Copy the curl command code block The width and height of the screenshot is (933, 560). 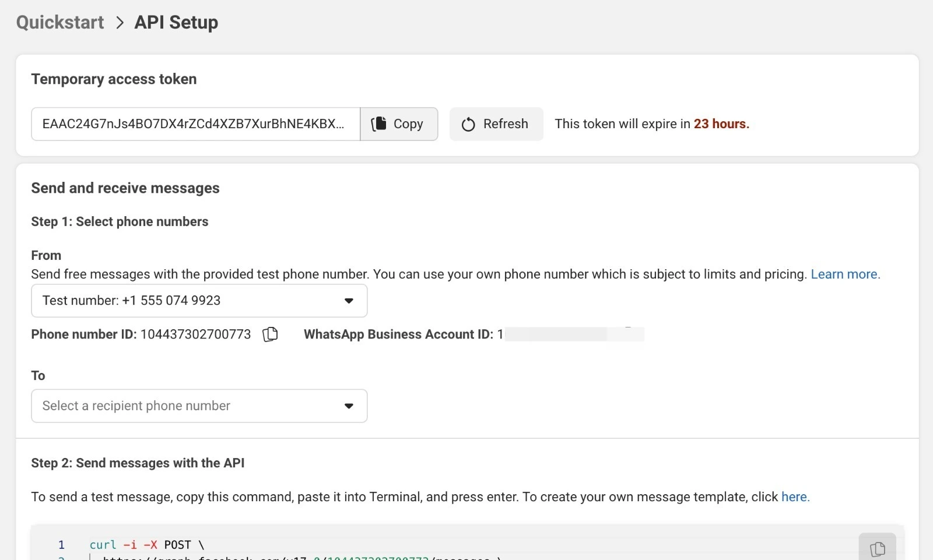click(877, 548)
